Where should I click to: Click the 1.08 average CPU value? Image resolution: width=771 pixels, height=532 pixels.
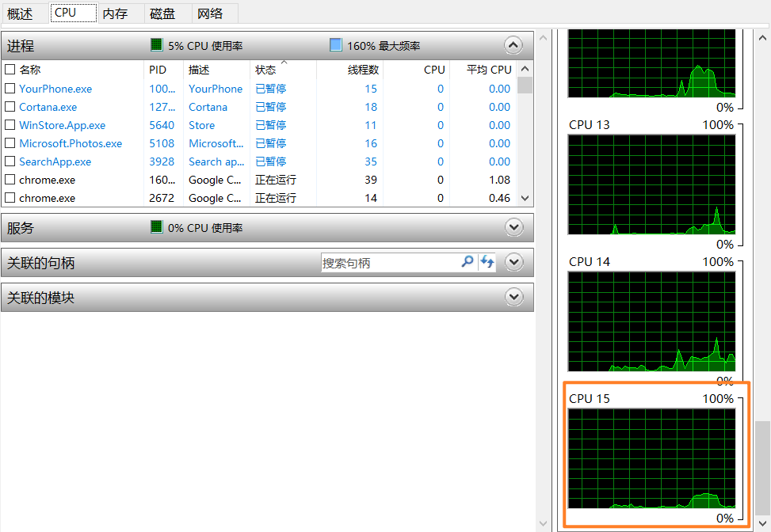click(499, 180)
